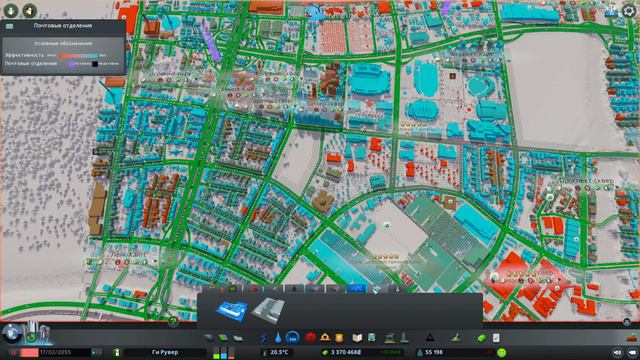Image resolution: width=640 pixels, height=360 pixels.
Task: Select the tab with the green round icon
Action: [233, 289]
